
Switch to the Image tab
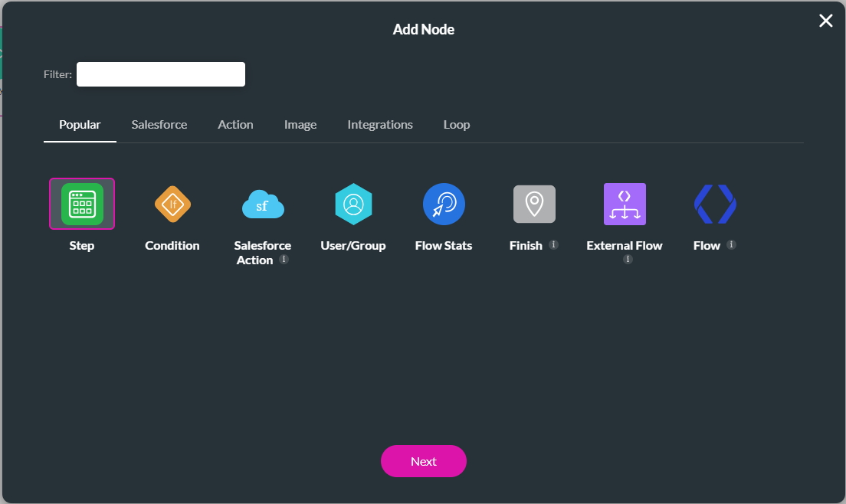click(300, 124)
